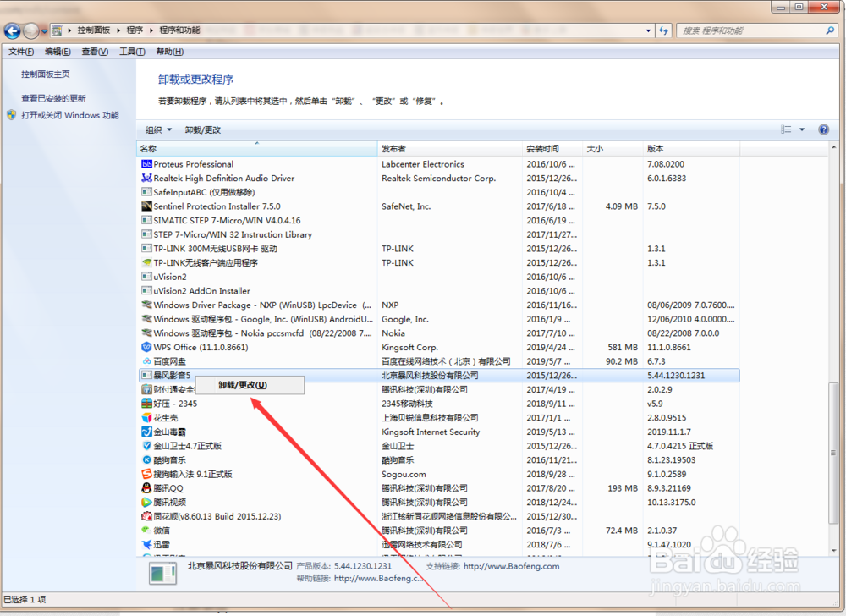Open the recent pages dropdown arrow
Screen dimensions: 846x616
point(44,31)
